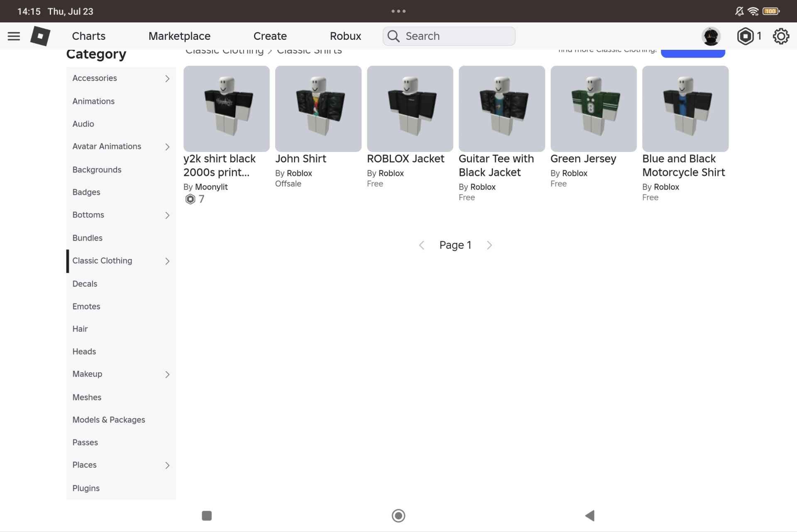Select the Badges category

pos(121,192)
